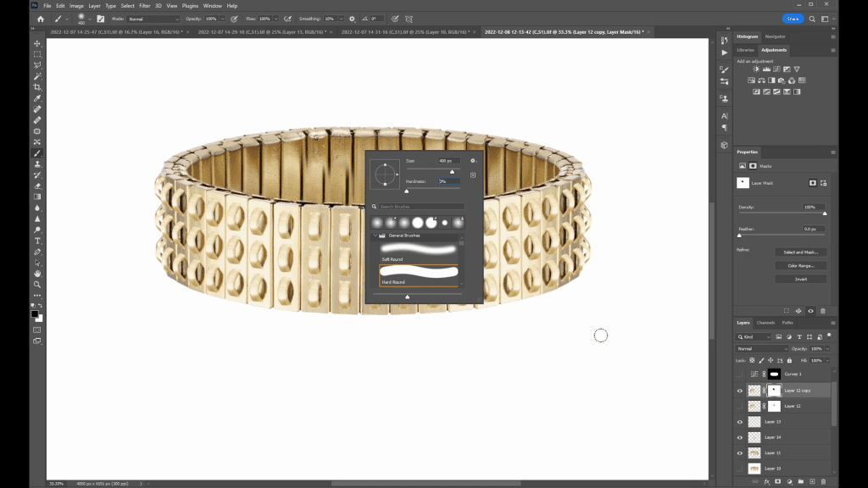Open the Kind filter dropdown in Layers
Image resolution: width=868 pixels, height=488 pixels.
754,337
